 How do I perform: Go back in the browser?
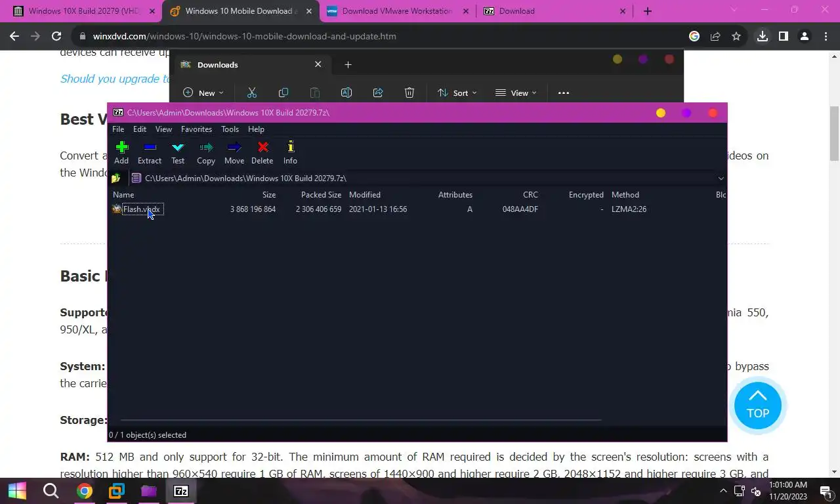(14, 36)
